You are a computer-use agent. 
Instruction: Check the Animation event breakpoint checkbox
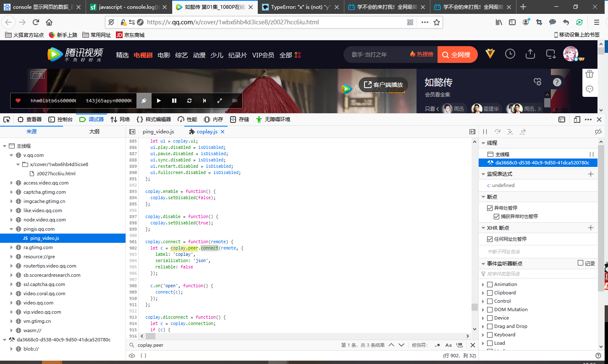click(490, 284)
